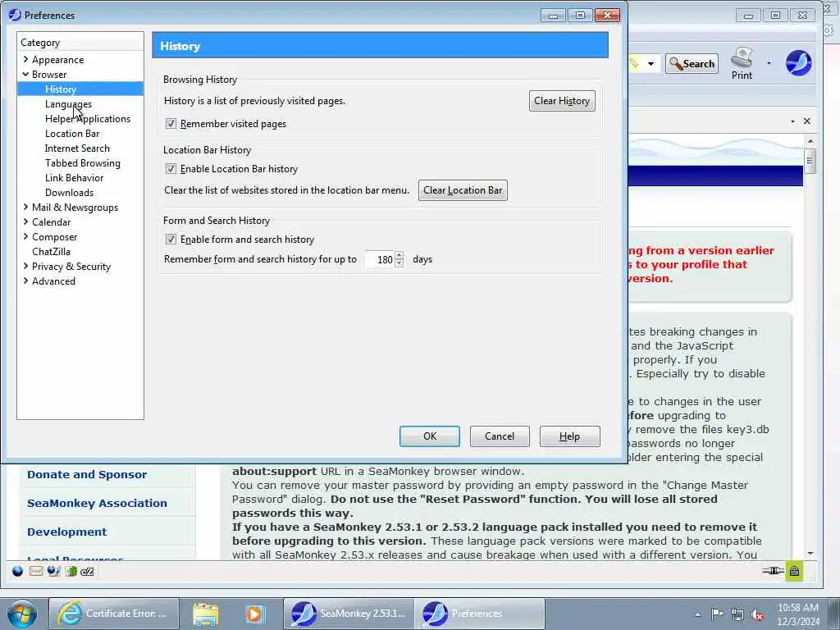Click Category header in preferences tree
The width and height of the screenshot is (840, 630).
tap(80, 43)
